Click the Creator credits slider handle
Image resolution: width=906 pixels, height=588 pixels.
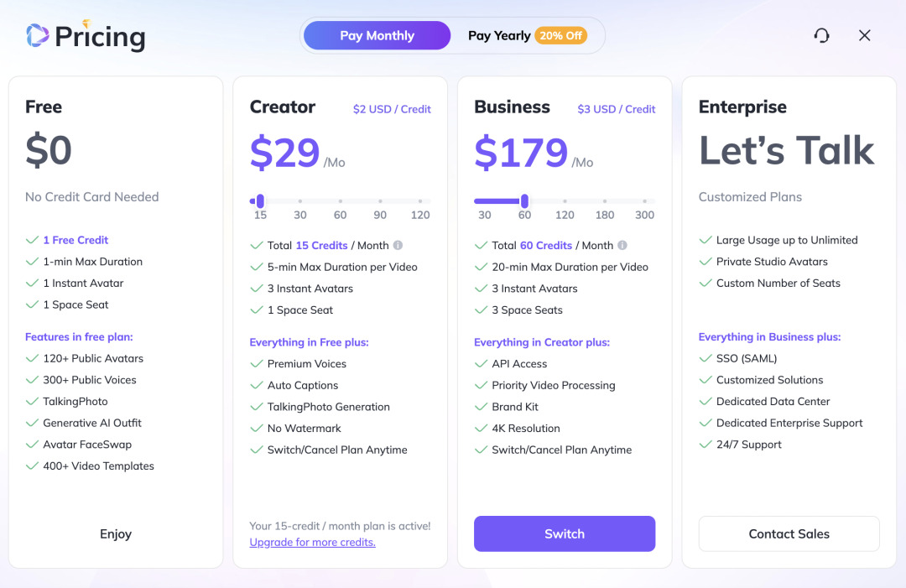coord(260,201)
